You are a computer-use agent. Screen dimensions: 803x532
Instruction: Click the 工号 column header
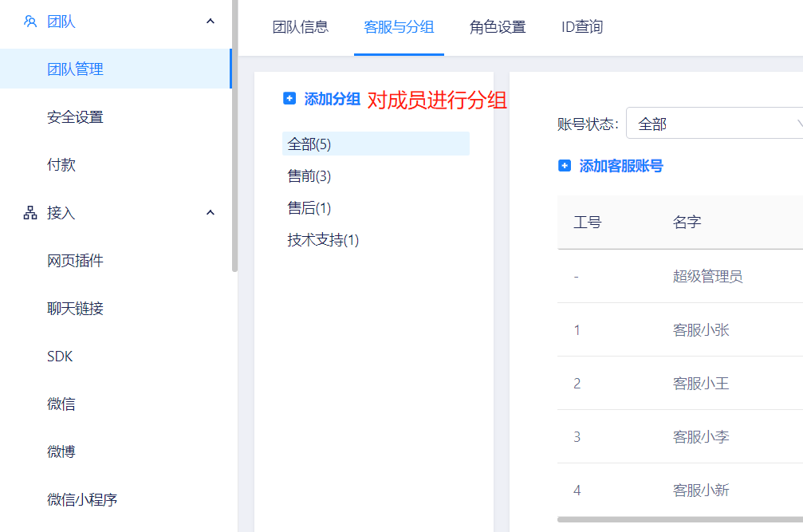588,223
